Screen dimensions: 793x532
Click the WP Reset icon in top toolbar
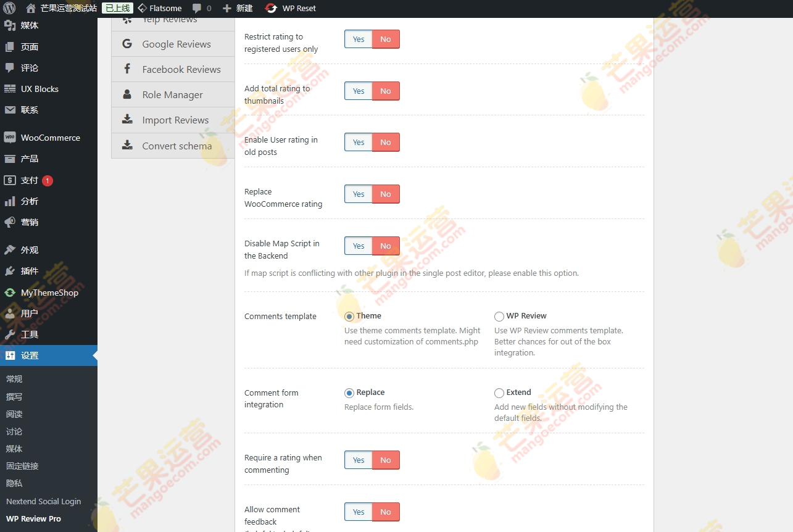270,8
